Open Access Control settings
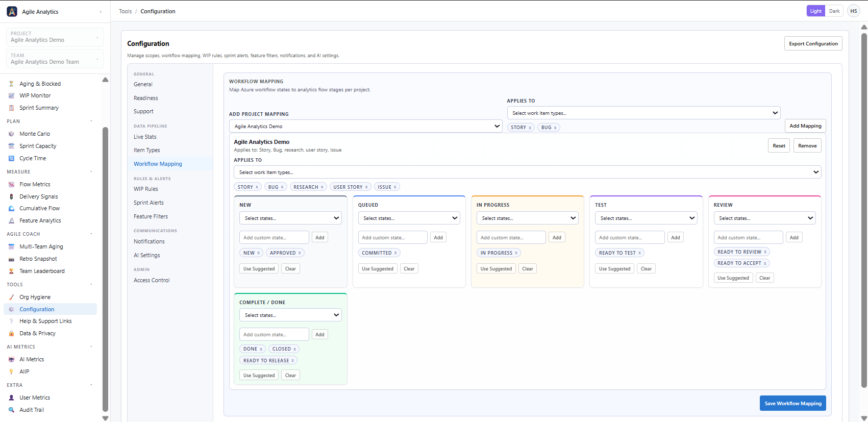868x422 pixels. (x=152, y=280)
